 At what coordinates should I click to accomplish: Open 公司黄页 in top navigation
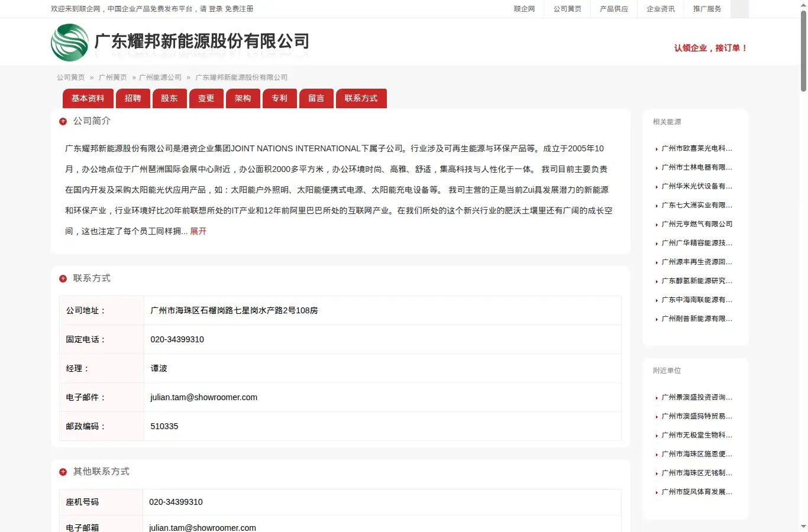(x=567, y=9)
